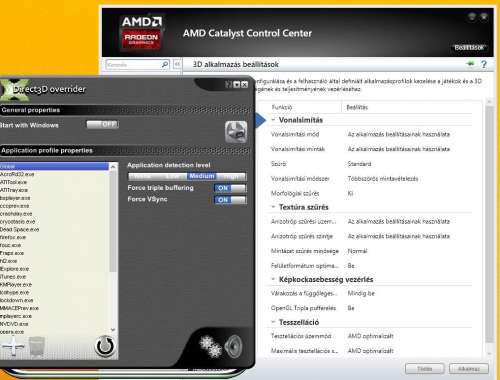
Task: Click the profile list scroll-down arrow
Action: tap(113, 330)
